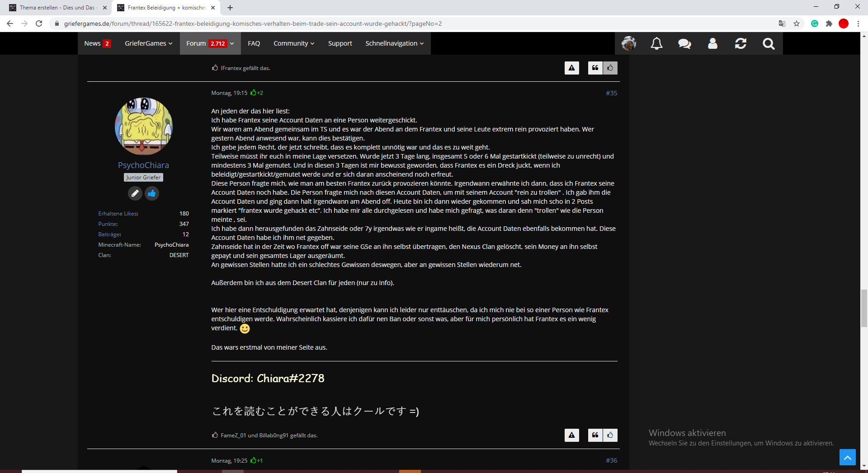The width and height of the screenshot is (868, 473).
Task: Report post #35 with warning triangle icon
Action: coord(572,435)
